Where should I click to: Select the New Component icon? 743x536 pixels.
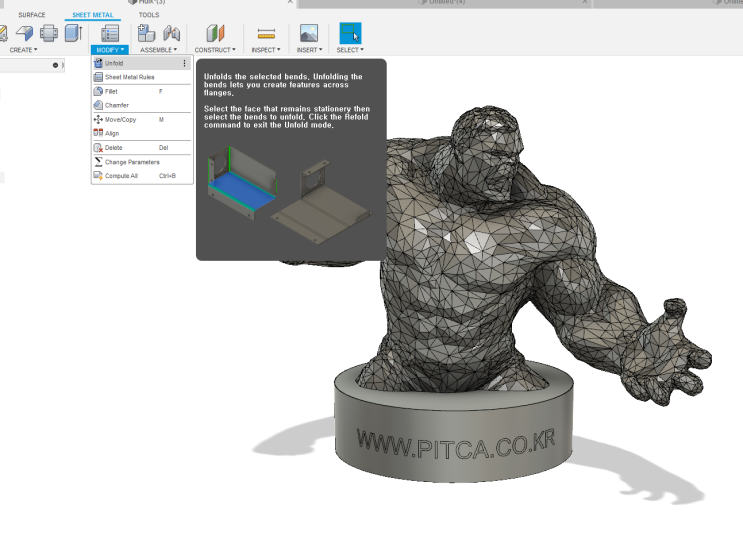pyautogui.click(x=146, y=33)
